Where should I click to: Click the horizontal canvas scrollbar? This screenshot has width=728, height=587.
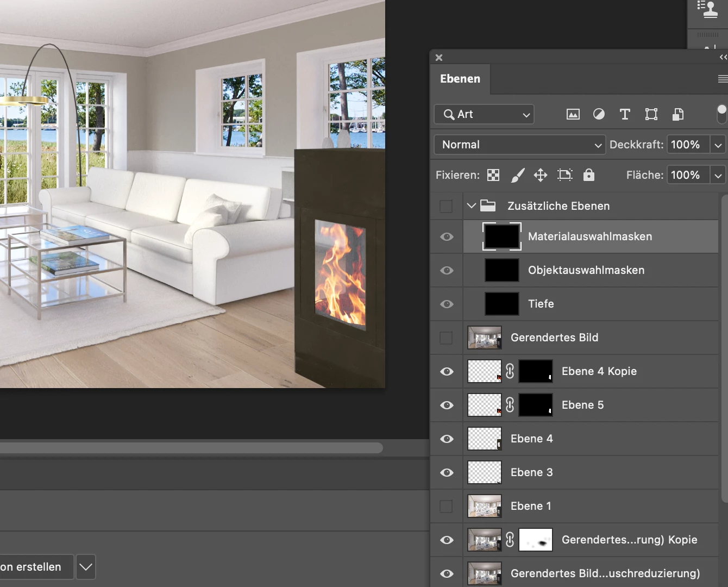(x=191, y=448)
